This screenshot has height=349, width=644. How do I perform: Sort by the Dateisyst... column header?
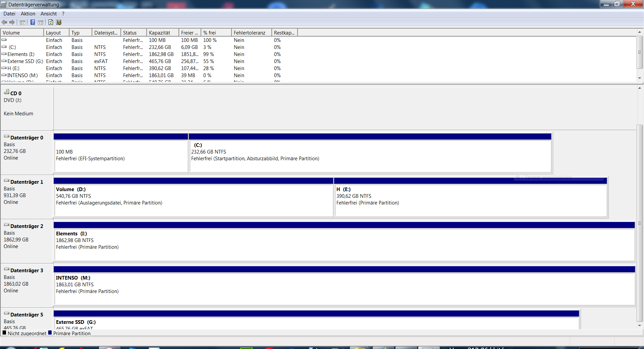106,33
